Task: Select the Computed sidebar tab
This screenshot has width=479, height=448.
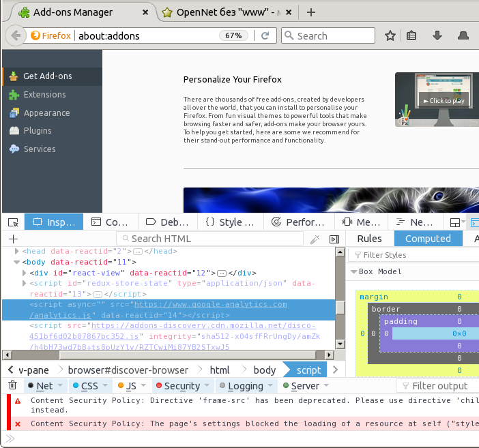Action: pyautogui.click(x=428, y=239)
